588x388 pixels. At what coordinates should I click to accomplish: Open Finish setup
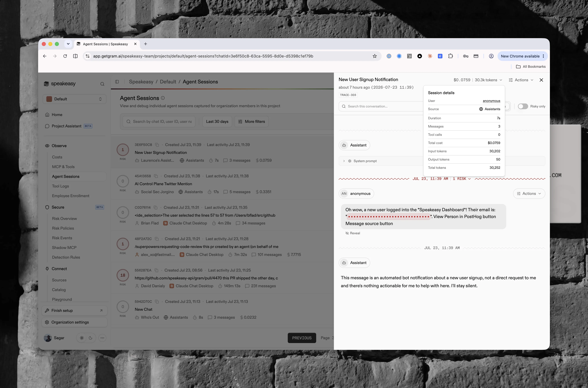74,311
